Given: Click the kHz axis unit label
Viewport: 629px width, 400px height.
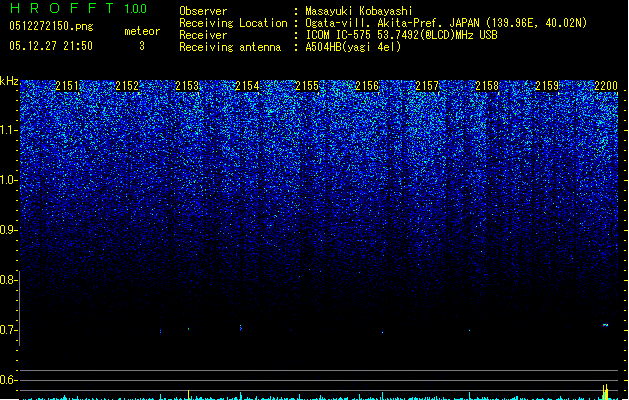Looking at the screenshot, I should (9, 81).
